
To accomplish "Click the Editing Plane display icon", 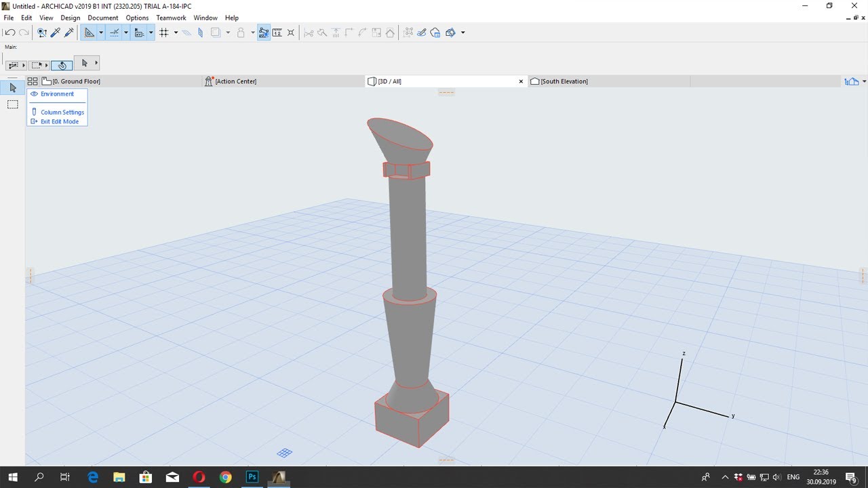I will point(186,33).
